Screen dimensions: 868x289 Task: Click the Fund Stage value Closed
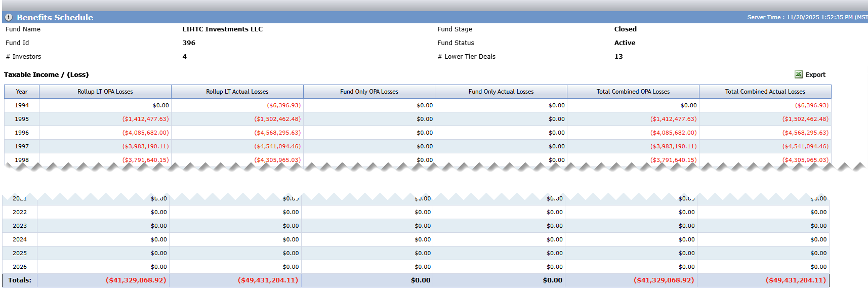point(626,29)
